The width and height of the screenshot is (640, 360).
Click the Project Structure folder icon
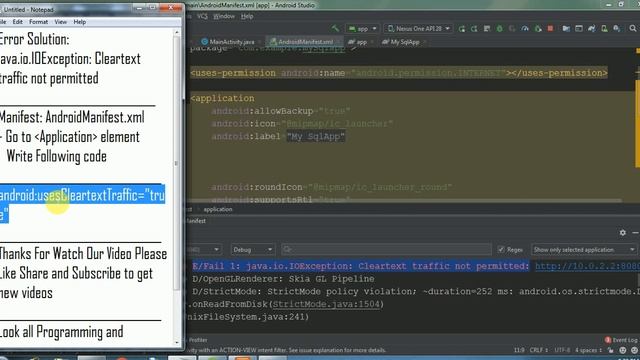pyautogui.click(x=566, y=29)
